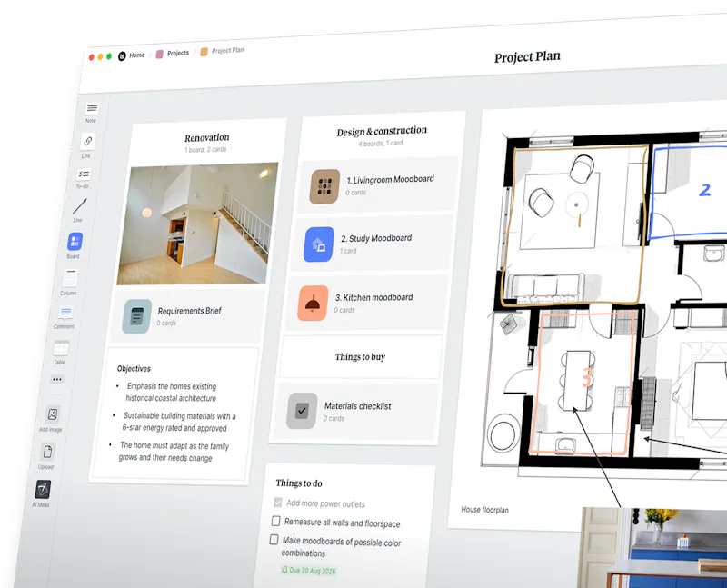Go to Home in breadcrumb
This screenshot has height=588, width=727.
(x=137, y=55)
